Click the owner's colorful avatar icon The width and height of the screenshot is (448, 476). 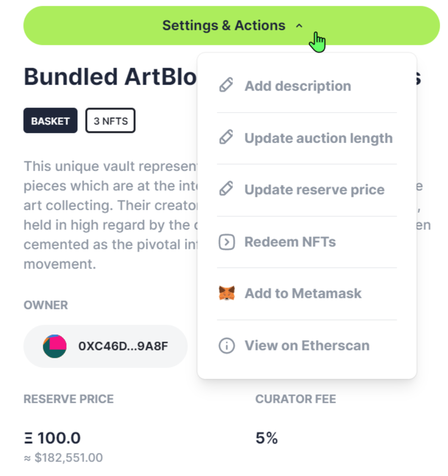55,346
